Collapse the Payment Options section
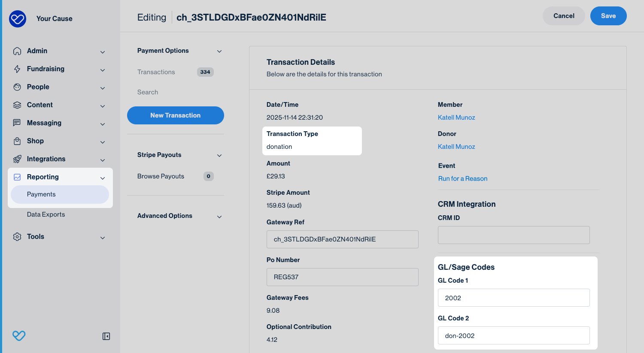Viewport: 644px width, 353px height. [x=219, y=51]
